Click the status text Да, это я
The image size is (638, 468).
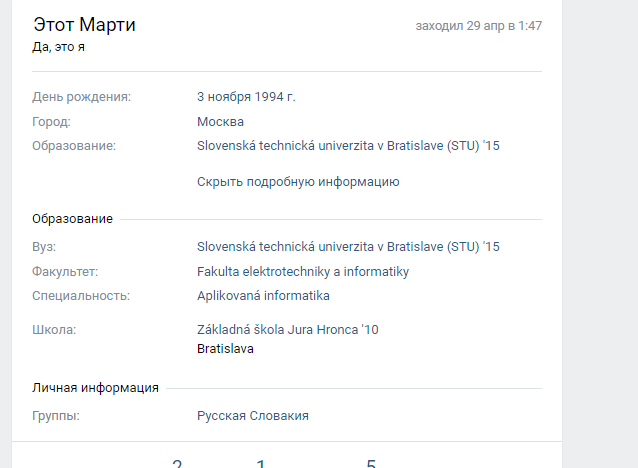(65, 46)
